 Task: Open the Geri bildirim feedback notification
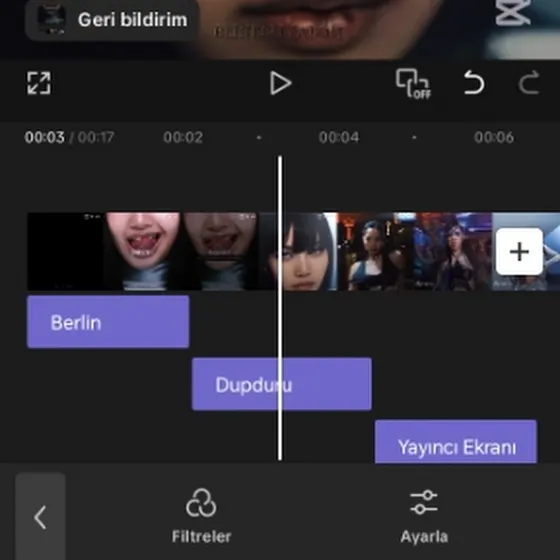tap(112, 19)
